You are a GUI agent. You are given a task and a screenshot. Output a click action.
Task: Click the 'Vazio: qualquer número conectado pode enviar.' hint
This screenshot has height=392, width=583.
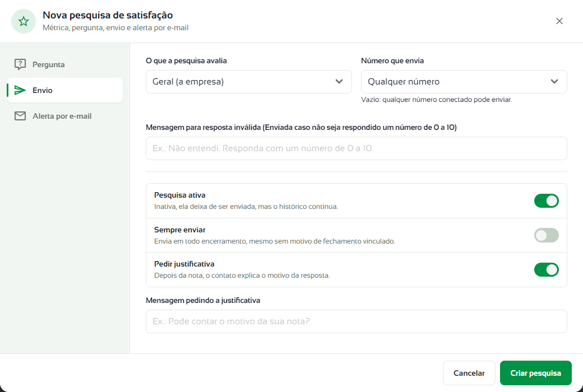click(437, 100)
